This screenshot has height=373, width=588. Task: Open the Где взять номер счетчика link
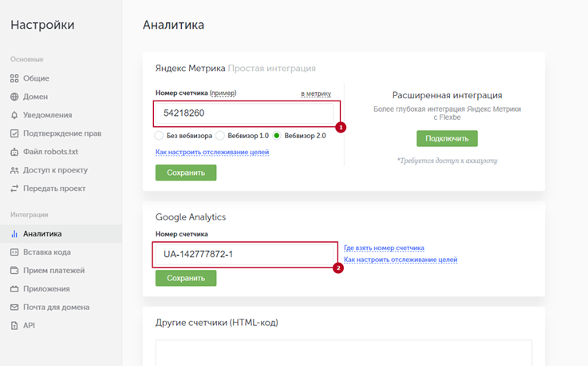click(384, 248)
